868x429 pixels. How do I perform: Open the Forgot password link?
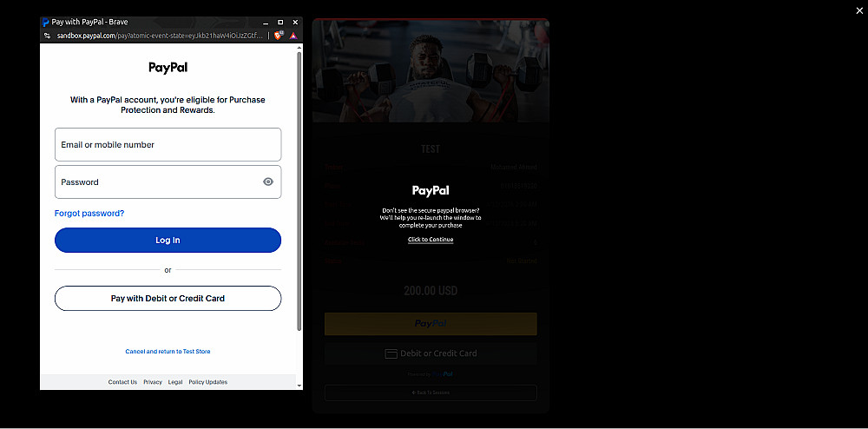click(89, 213)
